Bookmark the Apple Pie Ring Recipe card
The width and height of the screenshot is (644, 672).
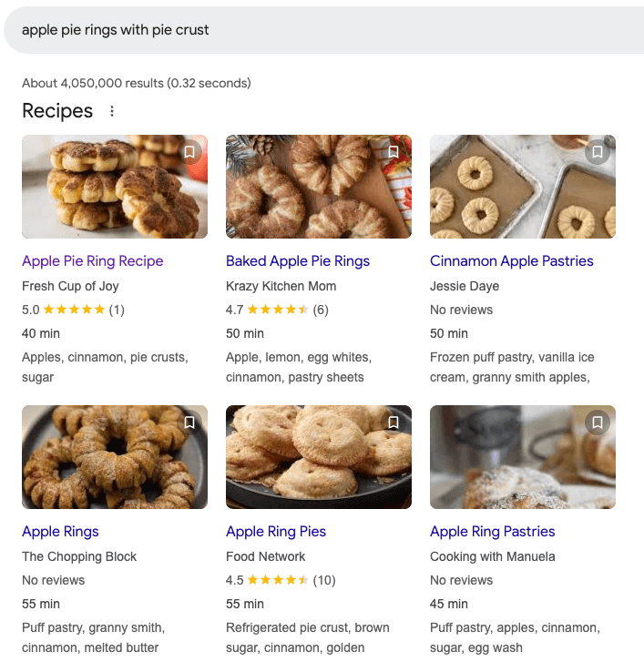point(189,152)
